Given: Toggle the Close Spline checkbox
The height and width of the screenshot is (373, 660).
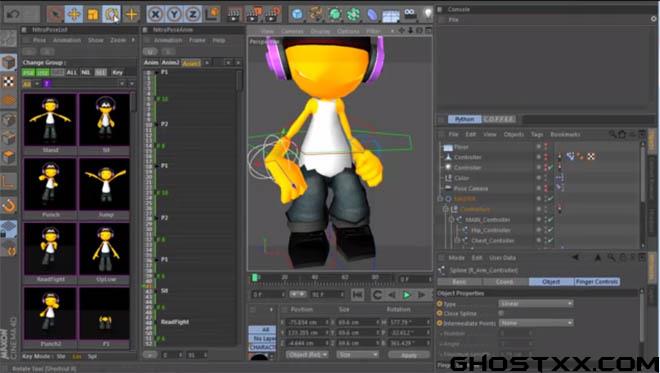Looking at the screenshot, I should point(501,313).
